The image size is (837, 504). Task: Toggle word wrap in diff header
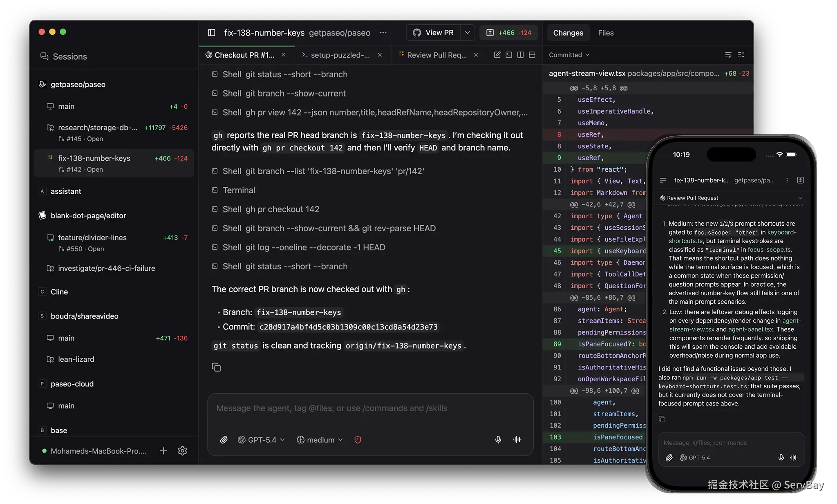(728, 55)
